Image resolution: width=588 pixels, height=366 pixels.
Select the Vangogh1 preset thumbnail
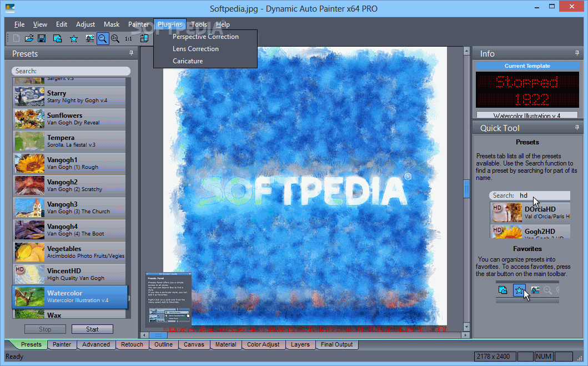pos(29,163)
